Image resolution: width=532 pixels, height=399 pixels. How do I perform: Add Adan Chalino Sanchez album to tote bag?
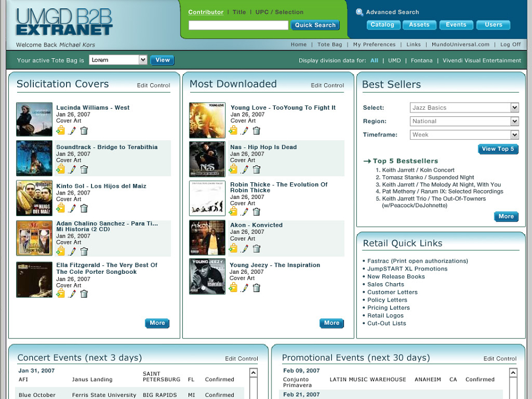[61, 251]
